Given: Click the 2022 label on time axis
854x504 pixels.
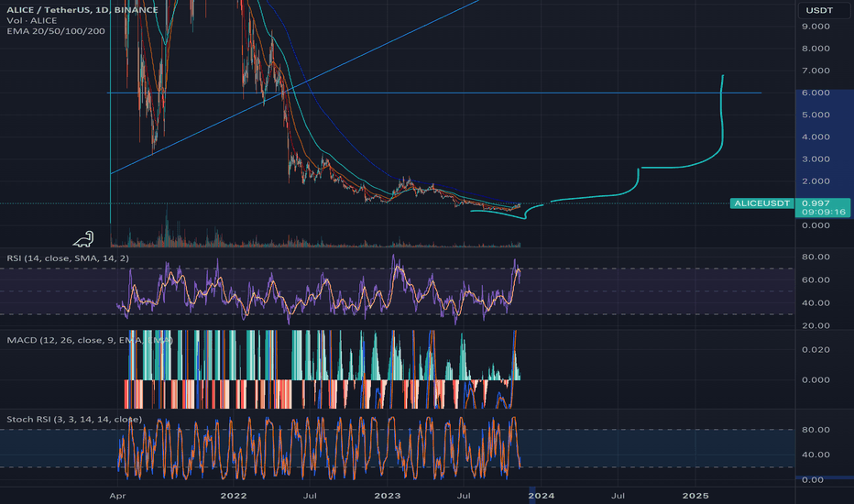Looking at the screenshot, I should pyautogui.click(x=233, y=496).
